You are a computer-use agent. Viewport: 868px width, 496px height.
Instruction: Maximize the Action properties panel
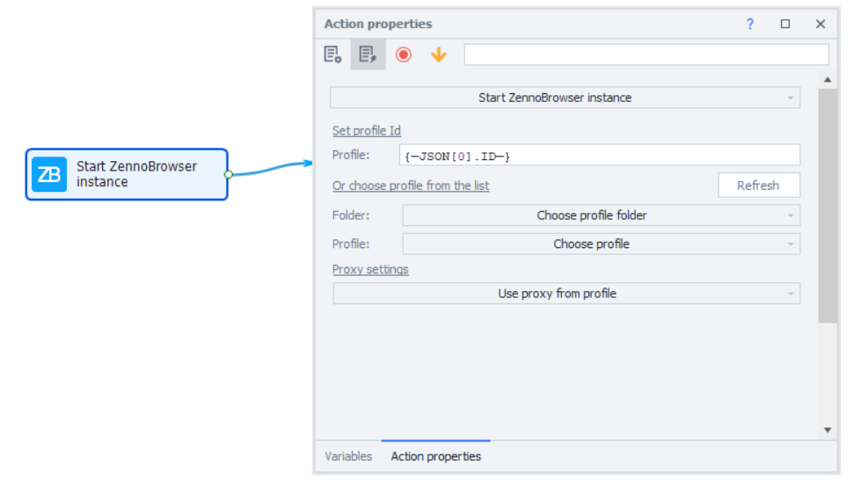coord(785,24)
